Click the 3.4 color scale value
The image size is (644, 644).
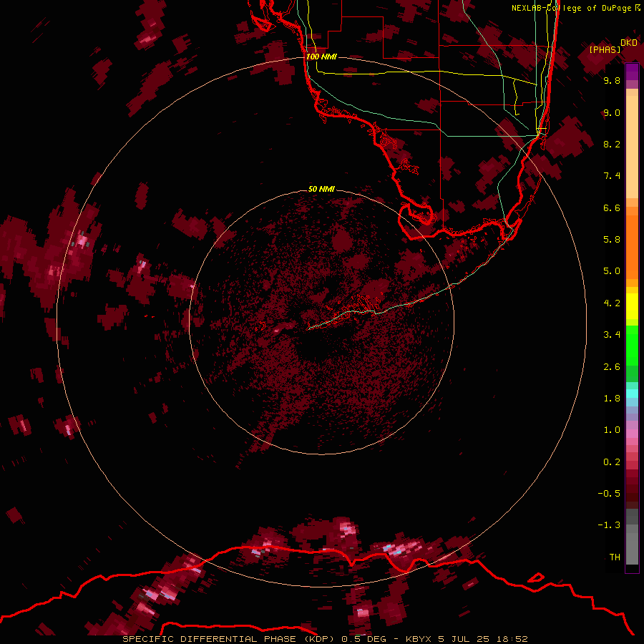pos(612,335)
